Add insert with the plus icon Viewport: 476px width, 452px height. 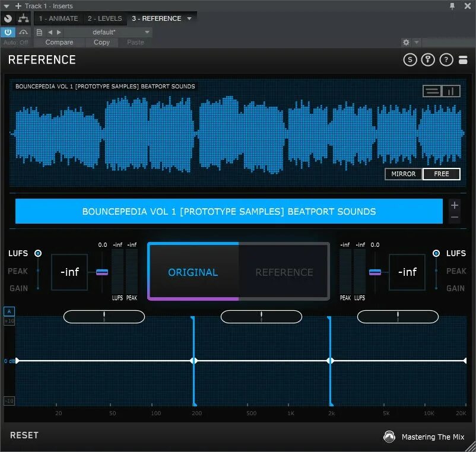(18, 6)
